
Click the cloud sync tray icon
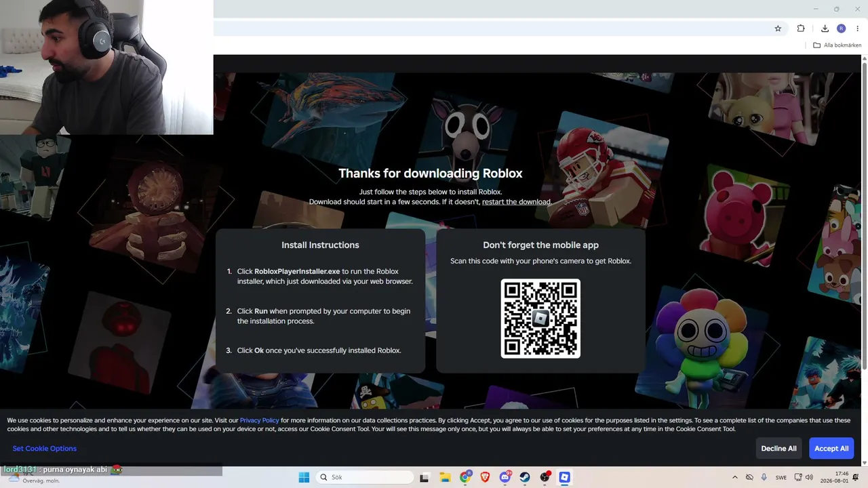coord(749,477)
